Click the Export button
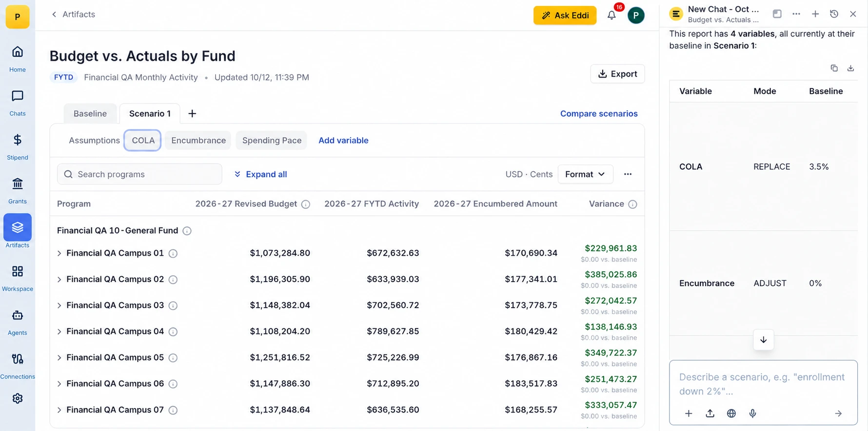This screenshot has height=431, width=868. pos(617,74)
